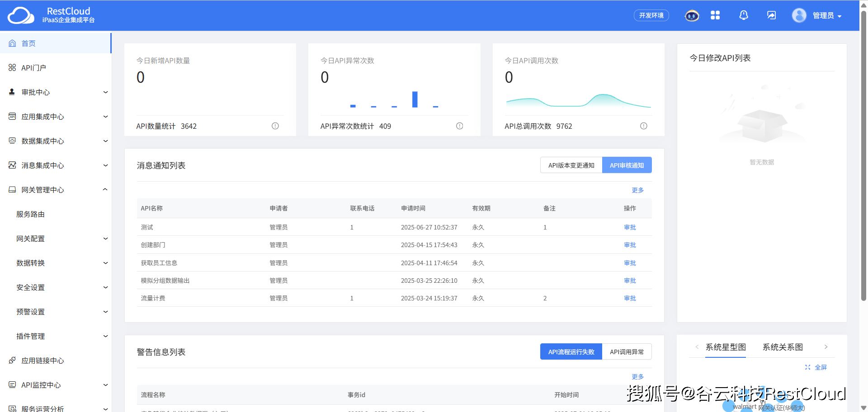Click 更多 to see more notifications
This screenshot has width=868, height=412.
[637, 190]
